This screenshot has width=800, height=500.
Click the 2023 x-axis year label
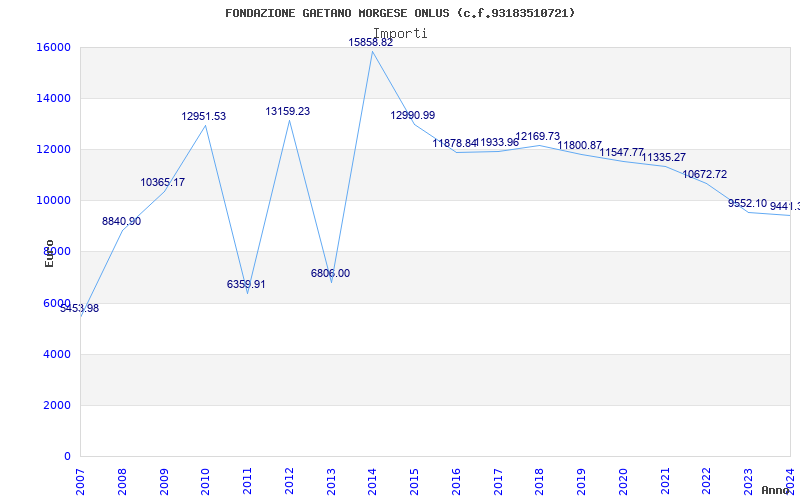748,480
